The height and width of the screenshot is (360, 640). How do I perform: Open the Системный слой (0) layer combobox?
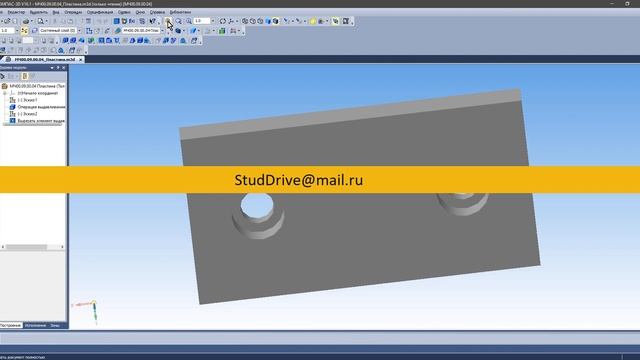click(x=58, y=31)
